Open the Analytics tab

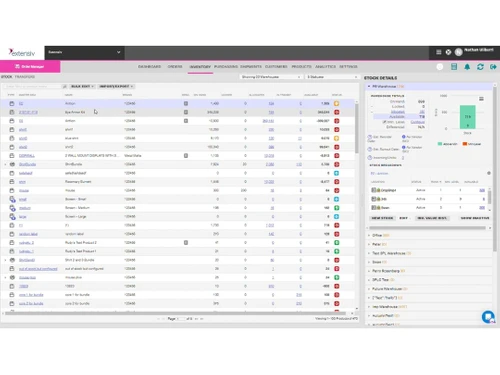(325, 67)
